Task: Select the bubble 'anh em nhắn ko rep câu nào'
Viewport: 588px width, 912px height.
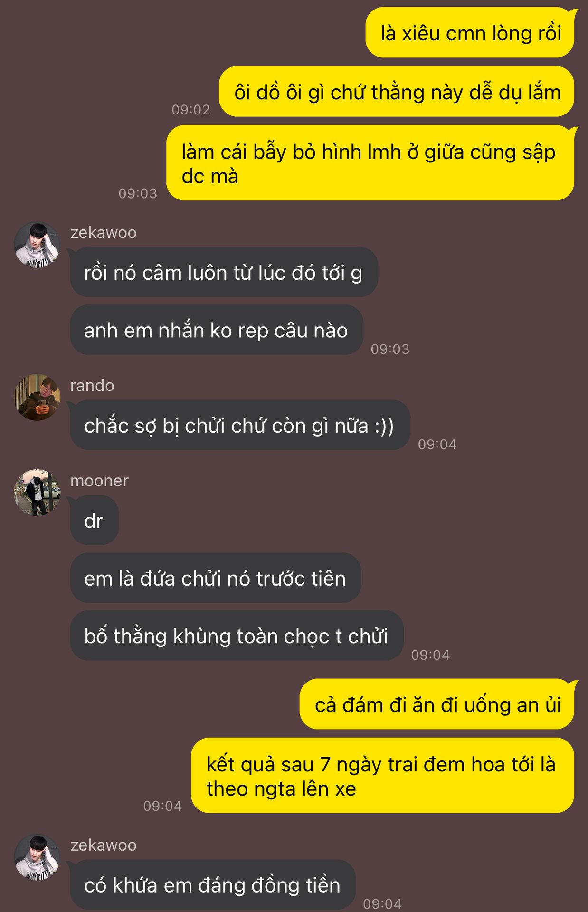Action: tap(217, 330)
